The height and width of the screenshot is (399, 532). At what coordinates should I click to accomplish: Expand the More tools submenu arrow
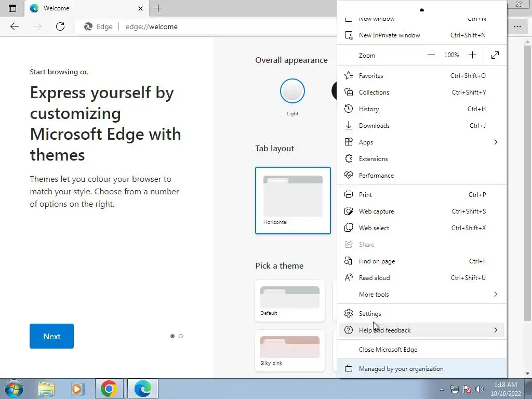tap(496, 294)
